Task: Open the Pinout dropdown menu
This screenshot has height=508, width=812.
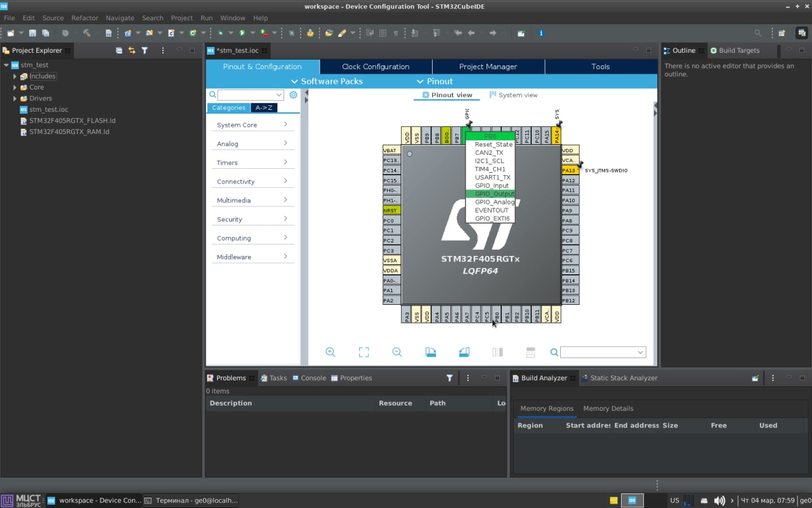Action: coord(435,81)
